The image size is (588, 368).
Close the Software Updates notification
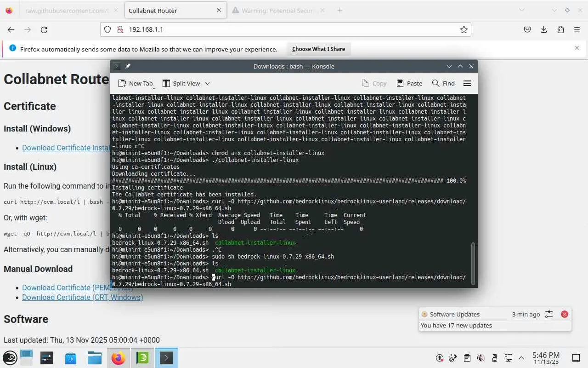(565, 314)
